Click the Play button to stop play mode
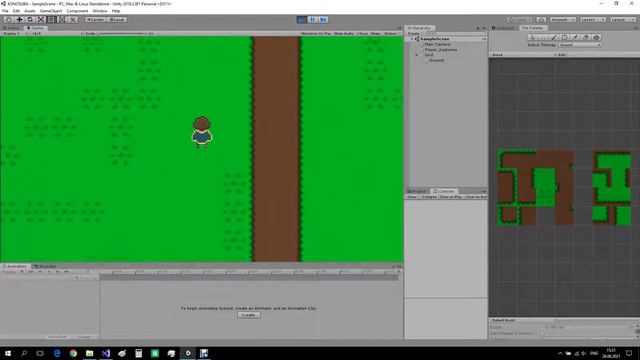Image resolution: width=640 pixels, height=360 pixels. coord(302,20)
